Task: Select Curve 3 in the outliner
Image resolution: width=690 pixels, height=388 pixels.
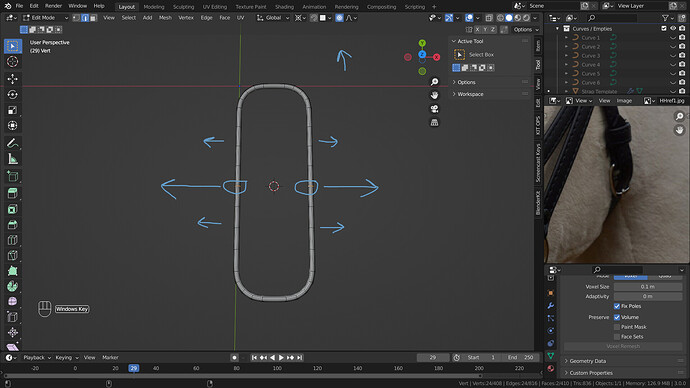Action: [590, 56]
